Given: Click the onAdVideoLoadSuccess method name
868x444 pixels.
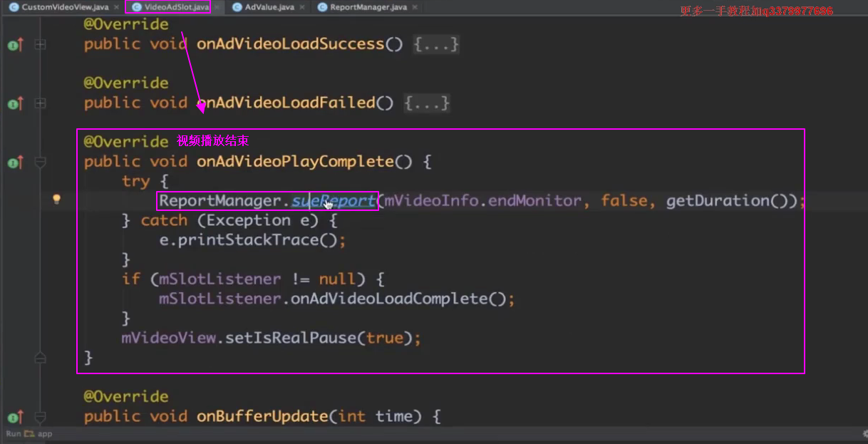Looking at the screenshot, I should point(290,44).
